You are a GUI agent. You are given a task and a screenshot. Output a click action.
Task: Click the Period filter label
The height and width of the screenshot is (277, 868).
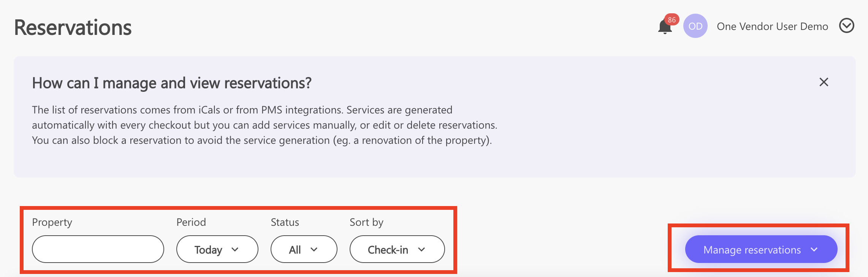tap(191, 222)
